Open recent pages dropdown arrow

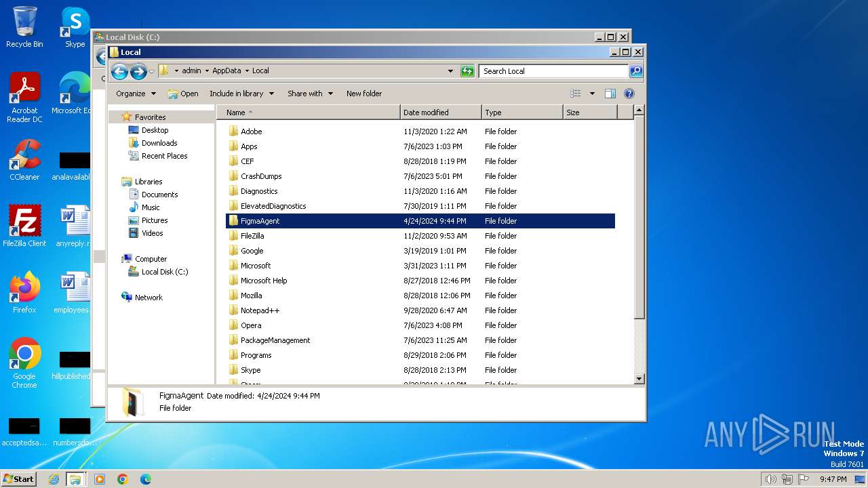point(152,71)
